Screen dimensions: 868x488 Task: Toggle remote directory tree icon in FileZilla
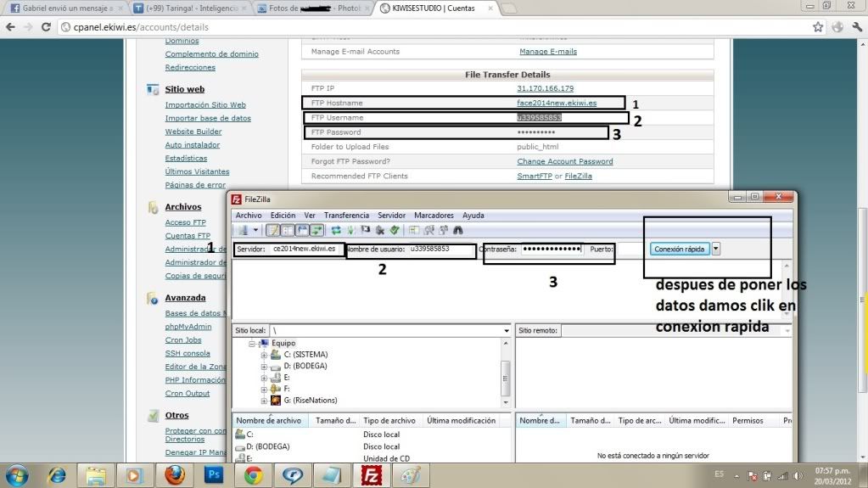click(302, 230)
